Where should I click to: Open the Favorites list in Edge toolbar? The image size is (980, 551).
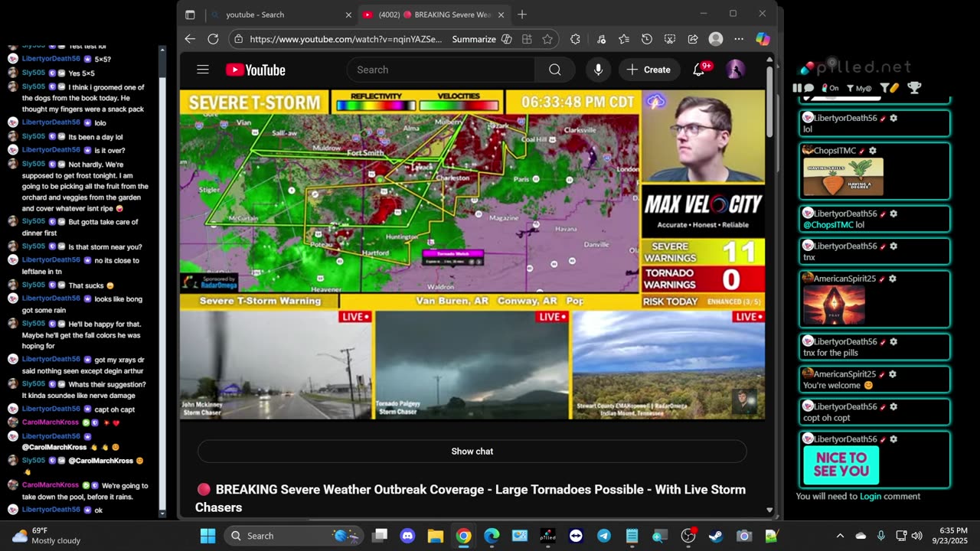point(624,39)
